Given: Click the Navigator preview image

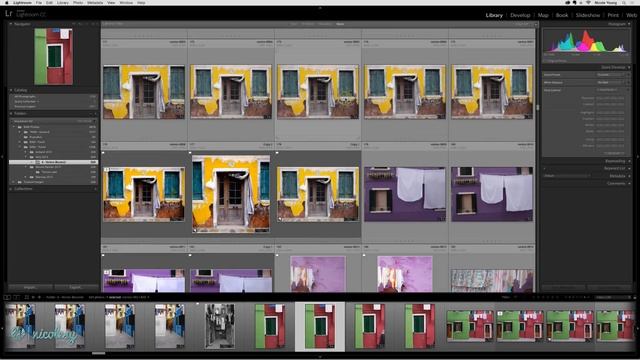Looking at the screenshot, I should [53, 56].
